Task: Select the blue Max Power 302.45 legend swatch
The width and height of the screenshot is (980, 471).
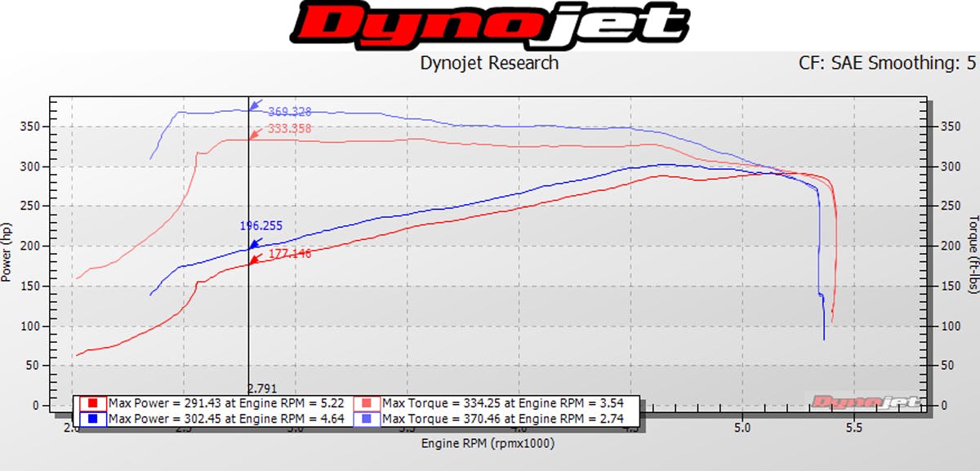Action: tap(94, 419)
